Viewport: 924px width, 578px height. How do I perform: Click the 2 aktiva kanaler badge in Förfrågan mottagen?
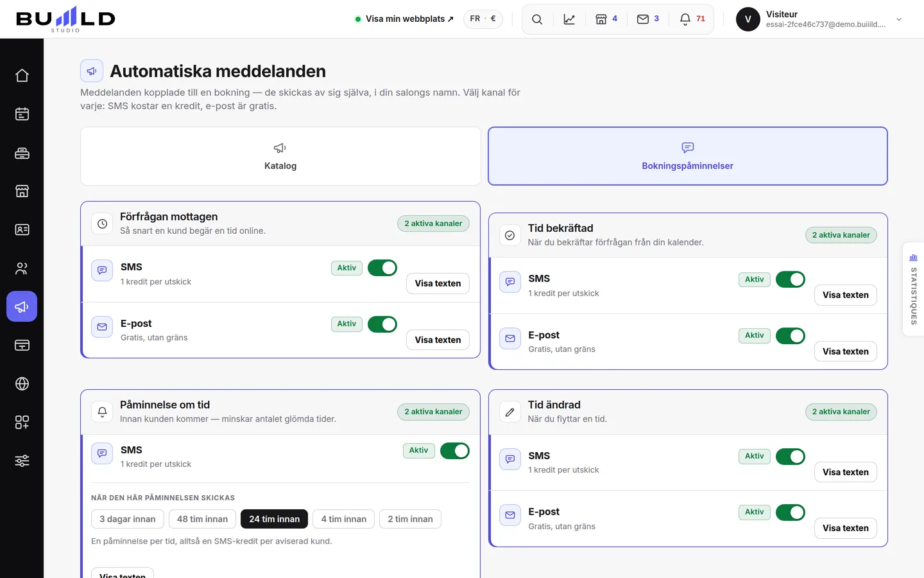[433, 223]
